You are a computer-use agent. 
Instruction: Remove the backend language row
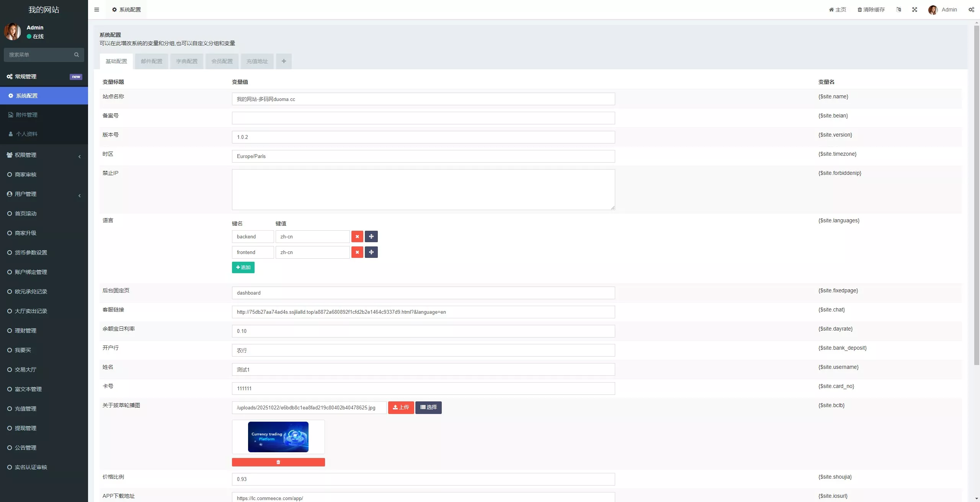(x=357, y=236)
